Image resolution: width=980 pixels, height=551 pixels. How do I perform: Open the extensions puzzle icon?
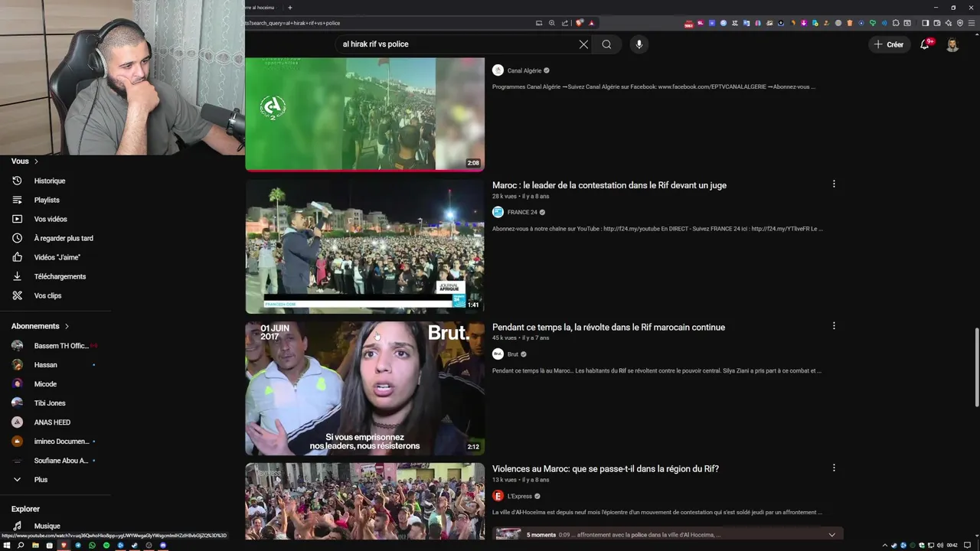pyautogui.click(x=896, y=23)
